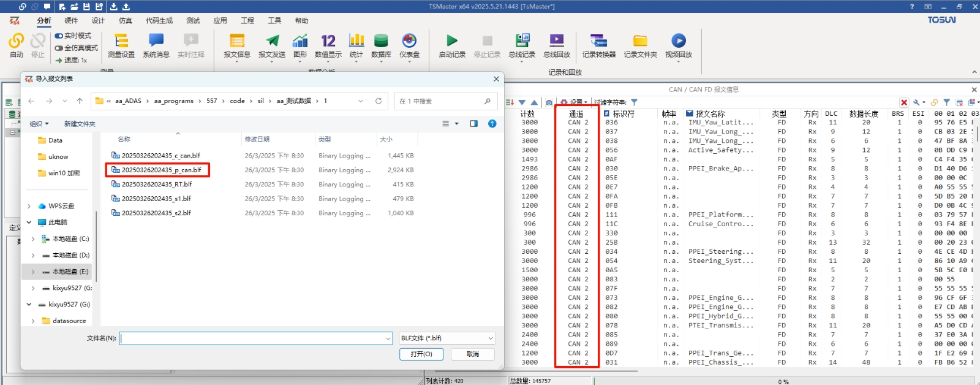Screen dimensions: 980x385
Task: Open the 图形 graphics tool
Action: (x=300, y=45)
